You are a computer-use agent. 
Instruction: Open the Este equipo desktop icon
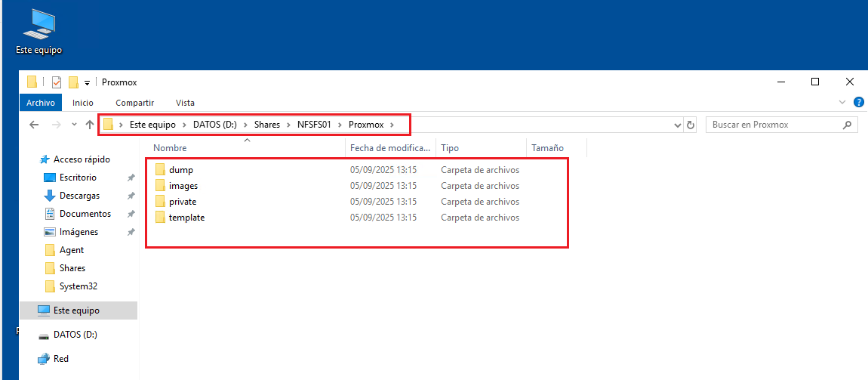click(x=39, y=32)
